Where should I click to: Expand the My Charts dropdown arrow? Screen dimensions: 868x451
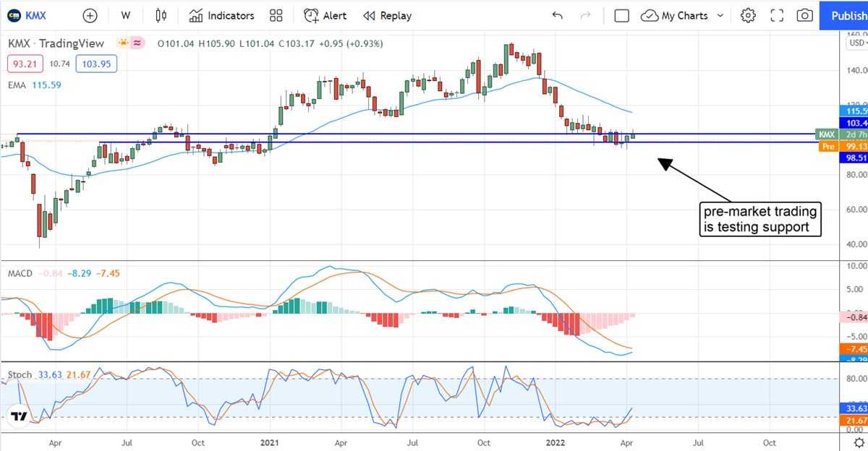coord(720,15)
